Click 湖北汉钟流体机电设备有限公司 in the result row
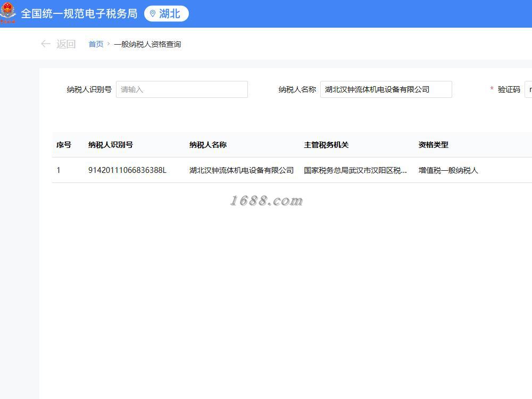 pos(242,170)
